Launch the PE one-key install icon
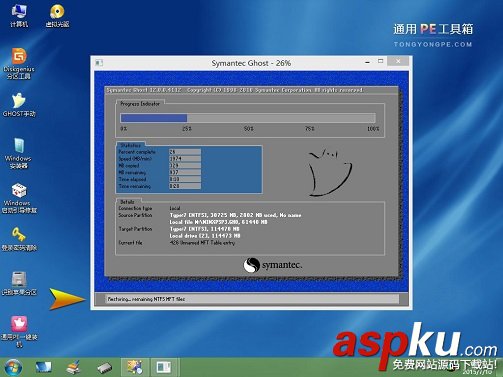Screen dimensions: 503x377 [x=19, y=331]
